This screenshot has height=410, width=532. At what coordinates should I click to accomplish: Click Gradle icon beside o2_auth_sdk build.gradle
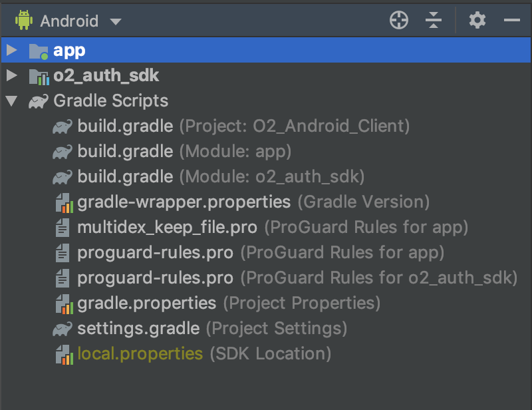(x=63, y=177)
